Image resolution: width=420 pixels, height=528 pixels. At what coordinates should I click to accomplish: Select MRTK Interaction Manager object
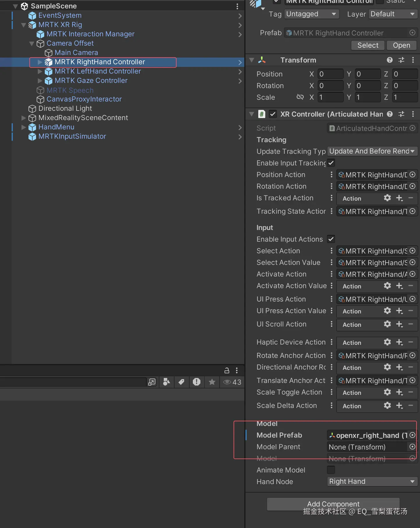[x=90, y=34]
